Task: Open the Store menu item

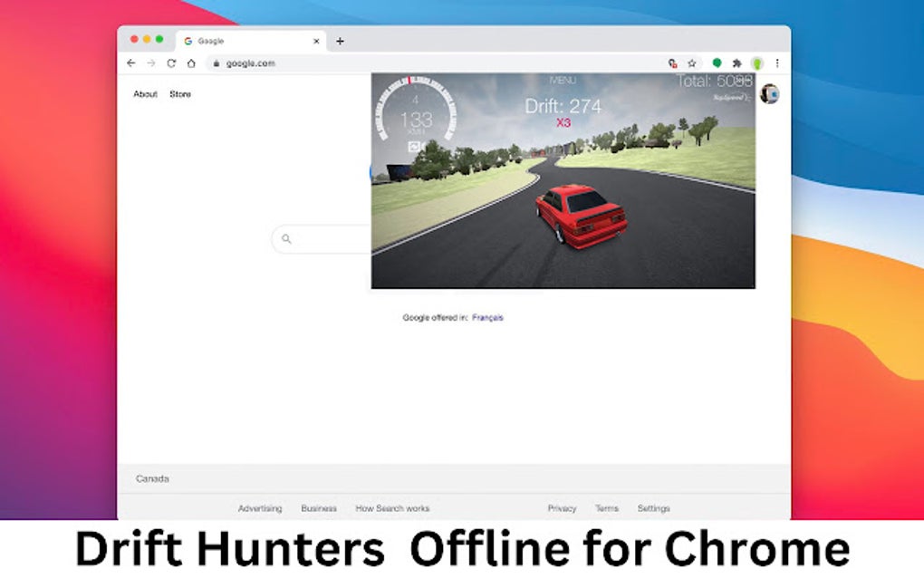Action: click(179, 93)
